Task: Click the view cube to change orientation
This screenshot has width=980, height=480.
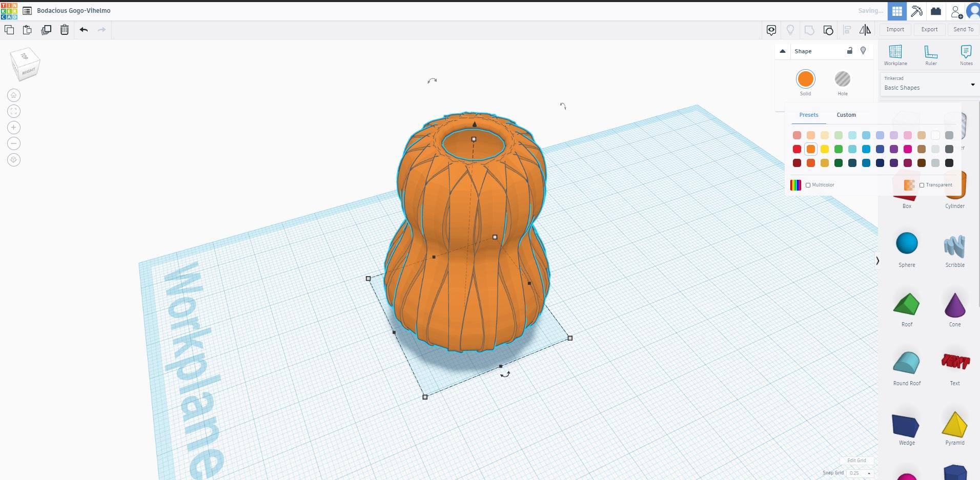Action: pos(25,64)
